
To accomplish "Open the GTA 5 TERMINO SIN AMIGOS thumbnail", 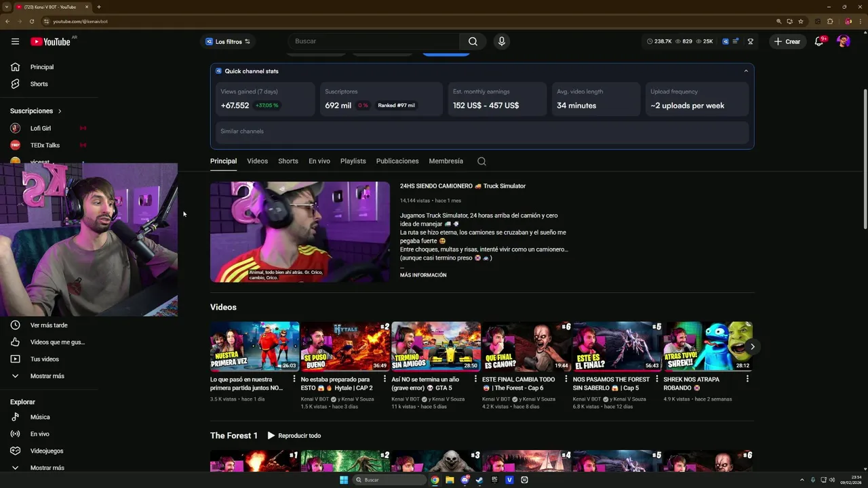I will click(436, 346).
